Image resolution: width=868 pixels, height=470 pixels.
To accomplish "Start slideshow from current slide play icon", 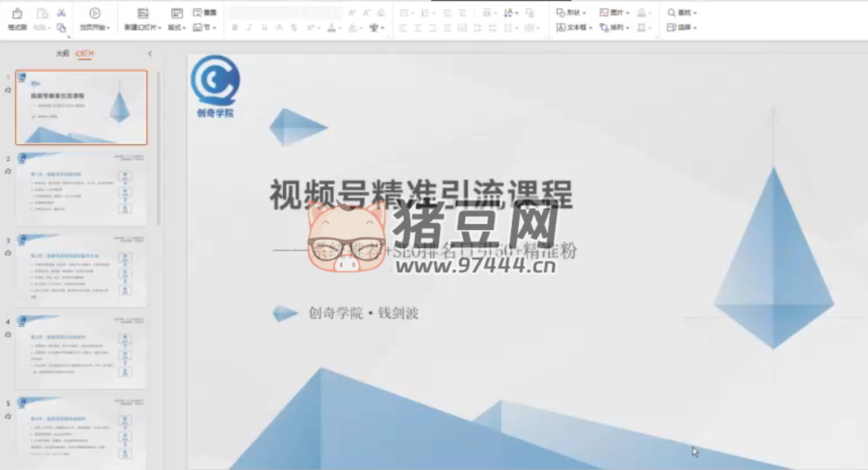I will click(x=94, y=13).
